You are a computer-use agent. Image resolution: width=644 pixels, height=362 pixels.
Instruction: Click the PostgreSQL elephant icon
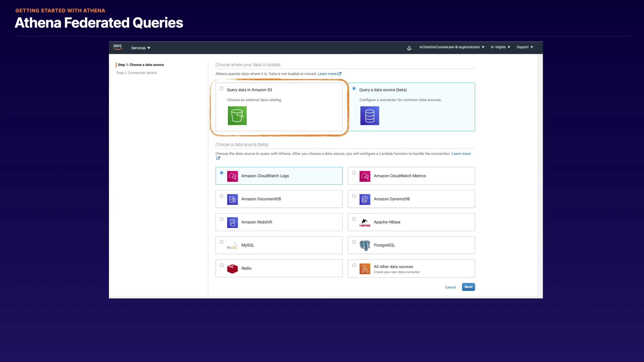[365, 245]
